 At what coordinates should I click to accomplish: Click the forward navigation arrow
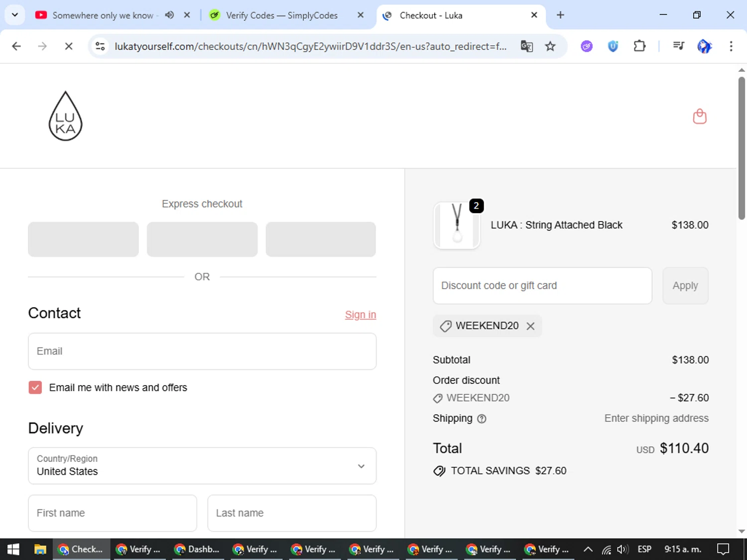(42, 46)
